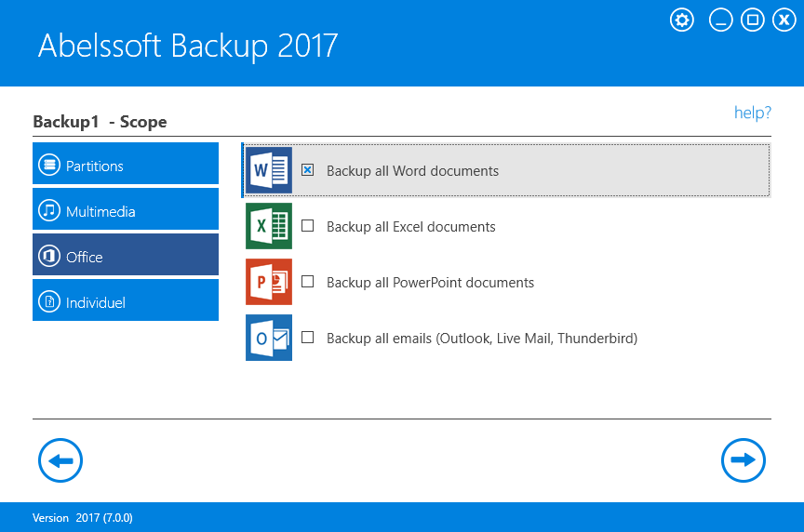The height and width of the screenshot is (532, 804).
Task: Proceed with the right arrow icon
Action: [x=744, y=460]
